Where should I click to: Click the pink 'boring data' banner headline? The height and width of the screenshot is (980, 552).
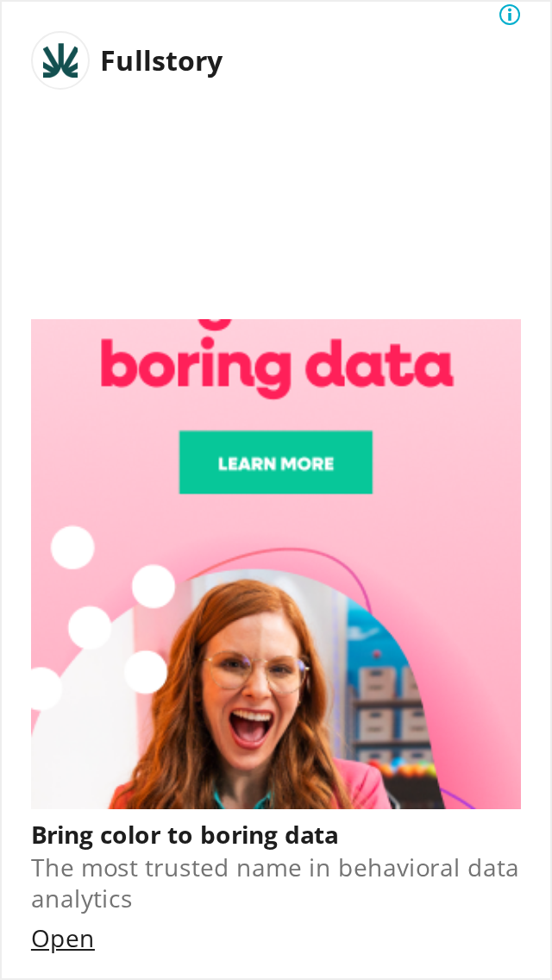click(277, 364)
